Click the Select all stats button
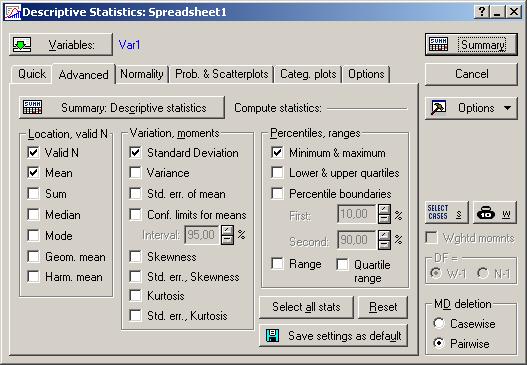The height and width of the screenshot is (365, 527). click(x=306, y=307)
